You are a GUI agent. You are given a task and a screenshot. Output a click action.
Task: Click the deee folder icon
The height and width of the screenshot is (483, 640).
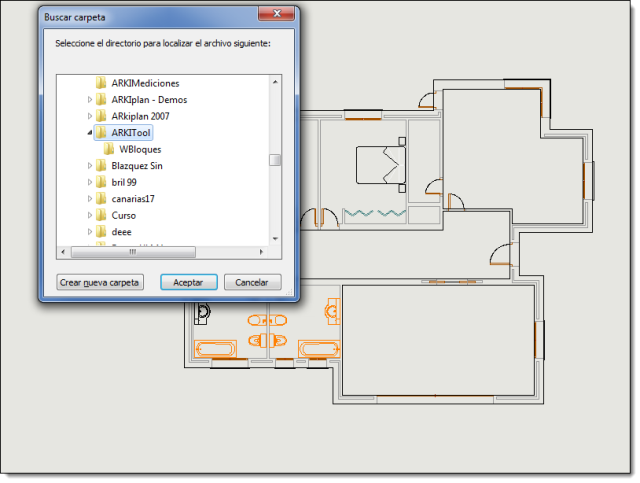[101, 231]
